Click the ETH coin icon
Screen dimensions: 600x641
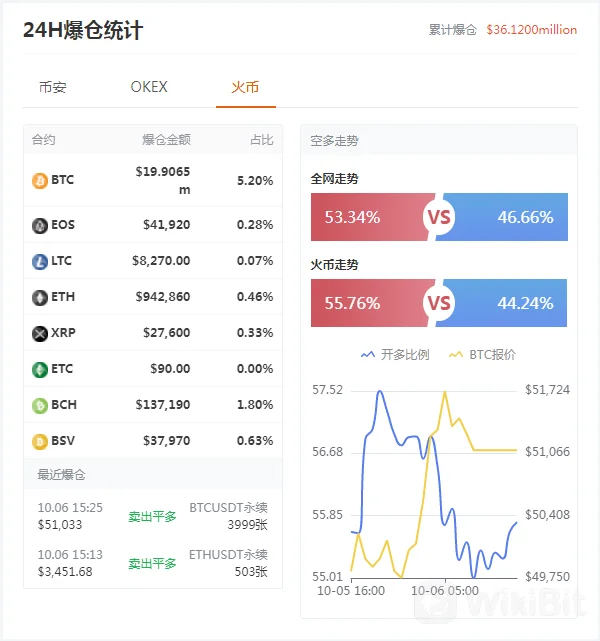pos(40,297)
